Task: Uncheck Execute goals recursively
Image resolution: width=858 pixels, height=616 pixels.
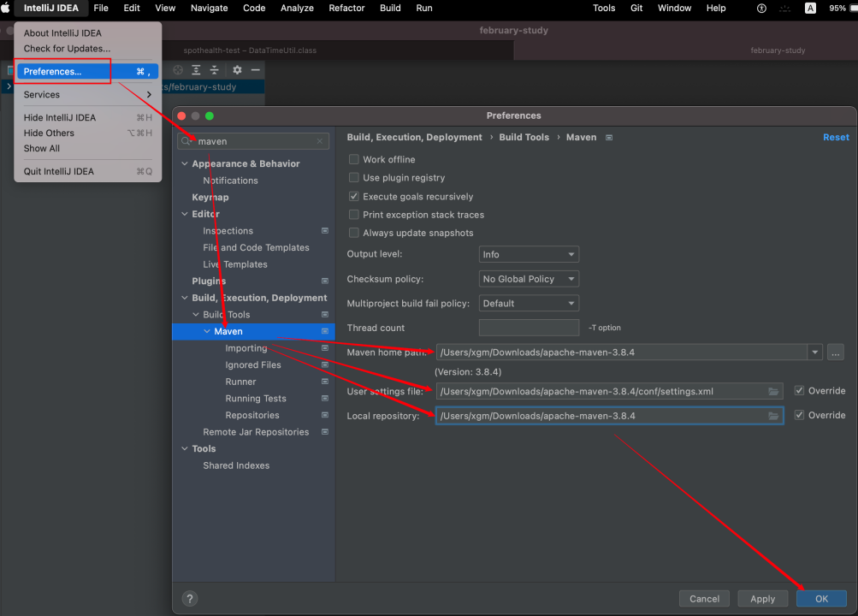Action: tap(354, 197)
